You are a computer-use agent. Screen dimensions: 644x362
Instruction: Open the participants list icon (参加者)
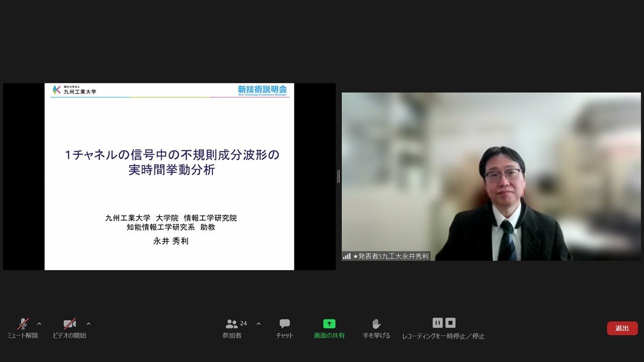[x=231, y=324]
